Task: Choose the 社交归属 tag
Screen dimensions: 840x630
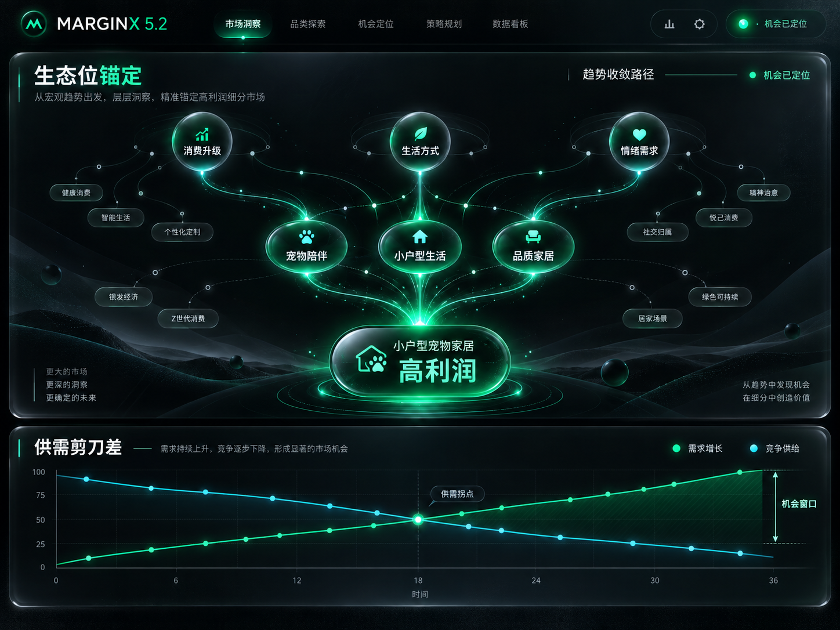Action: (657, 232)
